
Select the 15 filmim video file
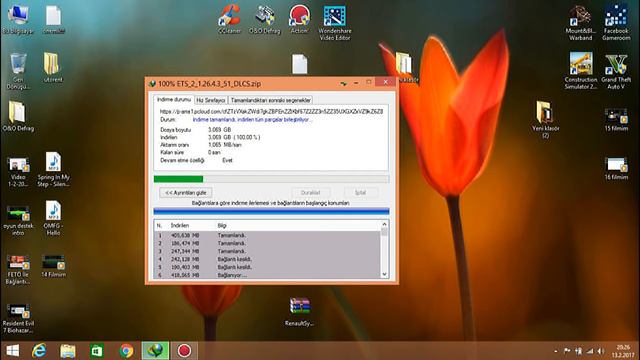(x=616, y=119)
